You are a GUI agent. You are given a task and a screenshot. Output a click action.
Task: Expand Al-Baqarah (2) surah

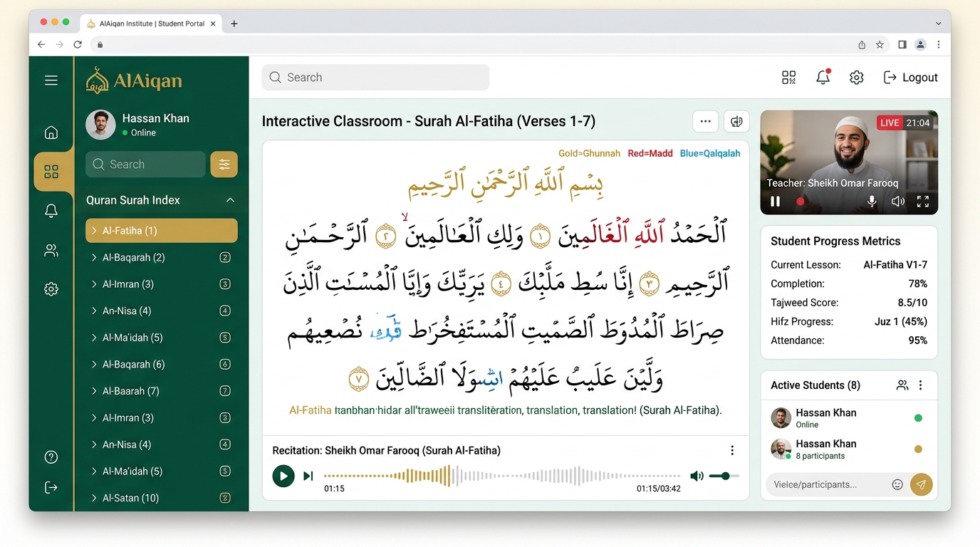click(x=162, y=257)
